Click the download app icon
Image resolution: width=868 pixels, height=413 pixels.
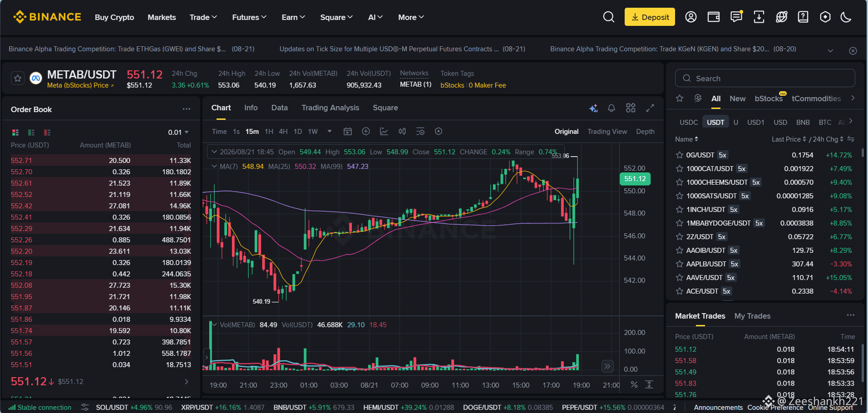[x=759, y=17]
